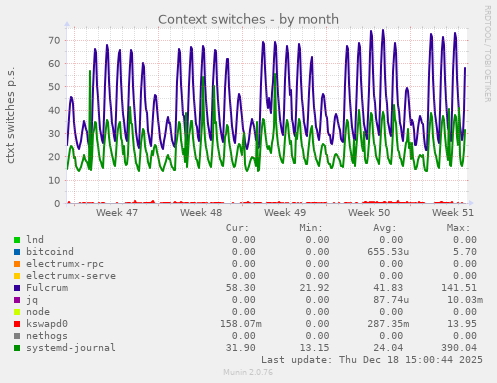Click the ctxt switches p.s. axis title
The image size is (497, 383).
pos(10,115)
